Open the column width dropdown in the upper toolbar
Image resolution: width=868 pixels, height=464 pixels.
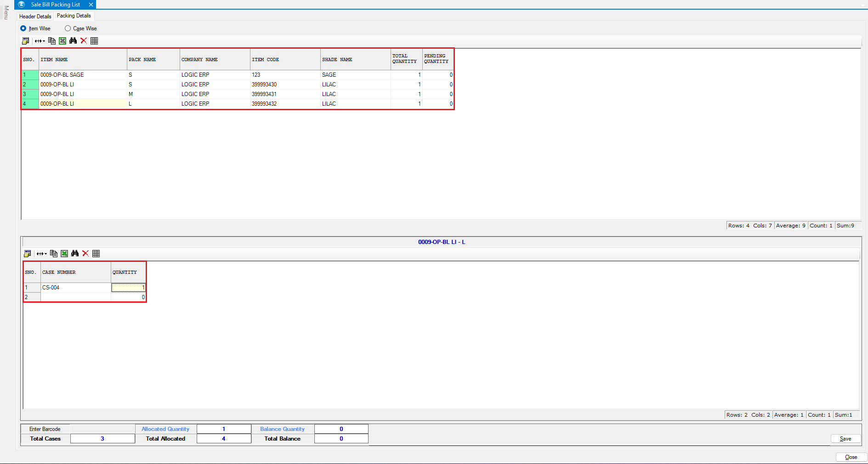tap(40, 41)
